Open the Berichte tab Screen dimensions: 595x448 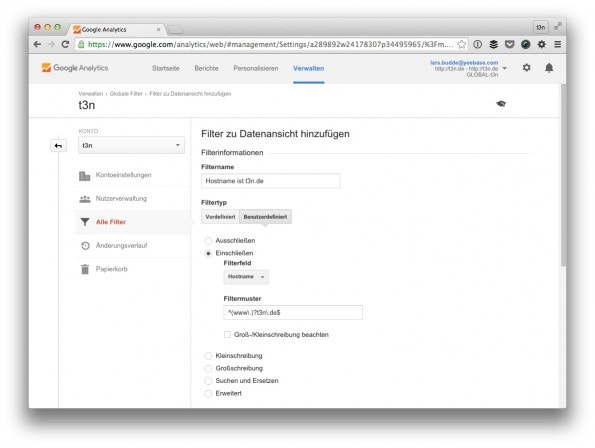point(206,68)
